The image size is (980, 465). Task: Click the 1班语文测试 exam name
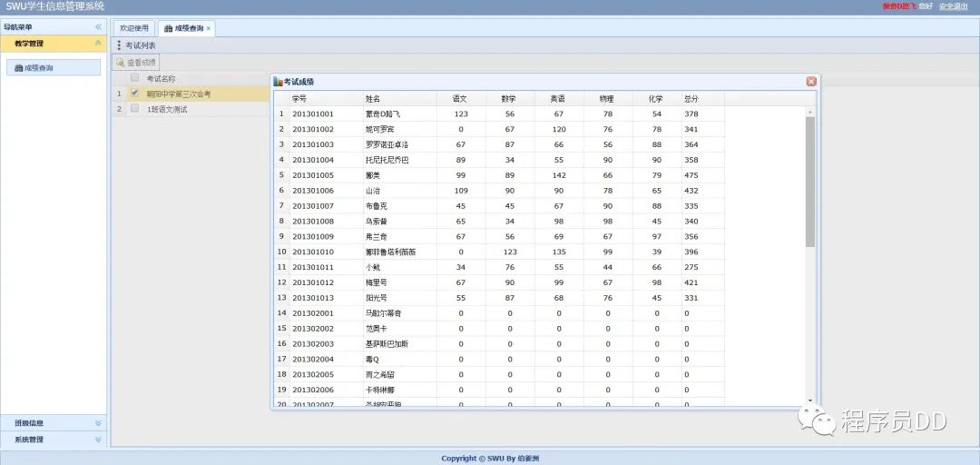167,109
